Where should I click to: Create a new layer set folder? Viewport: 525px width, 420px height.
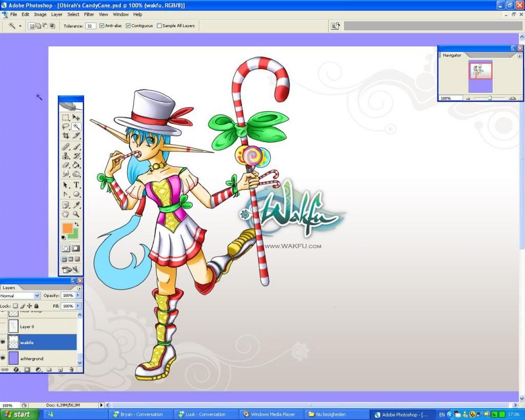(49, 369)
